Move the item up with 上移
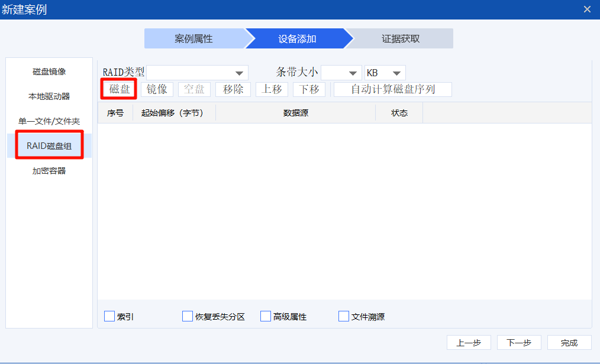Image resolution: width=600 pixels, height=364 pixels. point(272,89)
